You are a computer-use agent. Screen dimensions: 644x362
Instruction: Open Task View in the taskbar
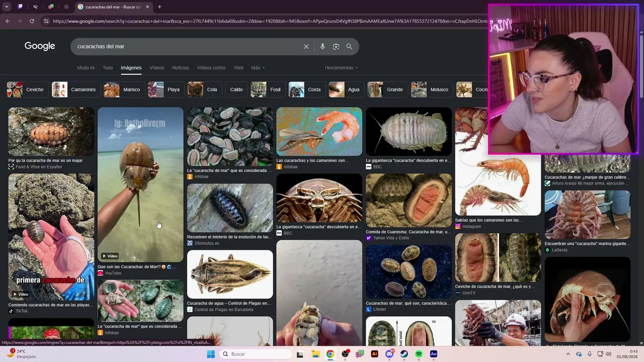point(300,354)
